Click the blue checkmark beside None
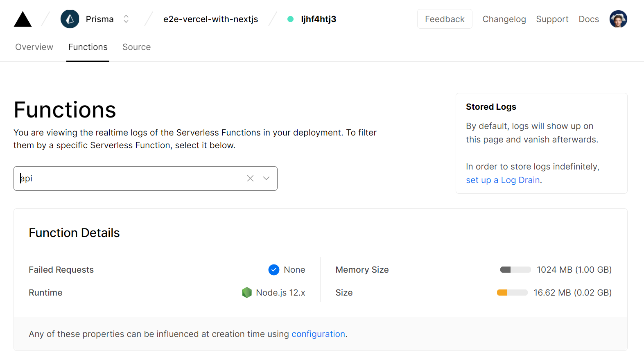644x357 pixels. (274, 270)
